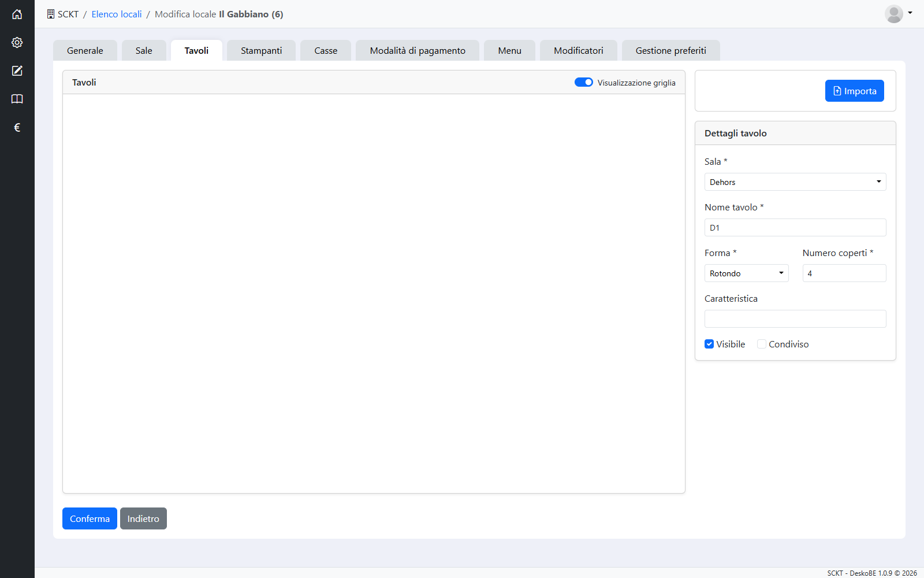
Task: Focus the Numero coperti field
Action: coord(844,273)
